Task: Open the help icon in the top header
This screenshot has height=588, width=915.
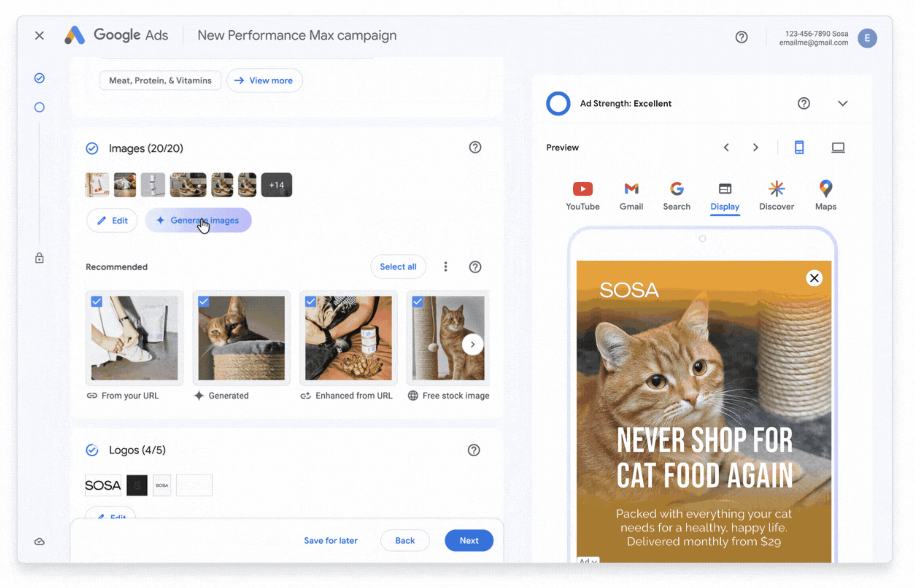Action: 741,37
